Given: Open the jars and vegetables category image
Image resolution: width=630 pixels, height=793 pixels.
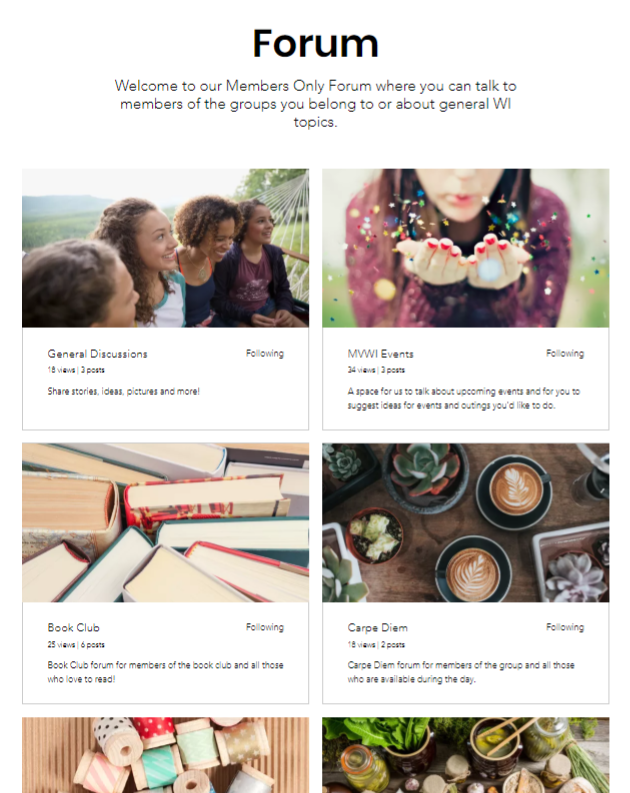Looking at the screenshot, I should [x=466, y=755].
